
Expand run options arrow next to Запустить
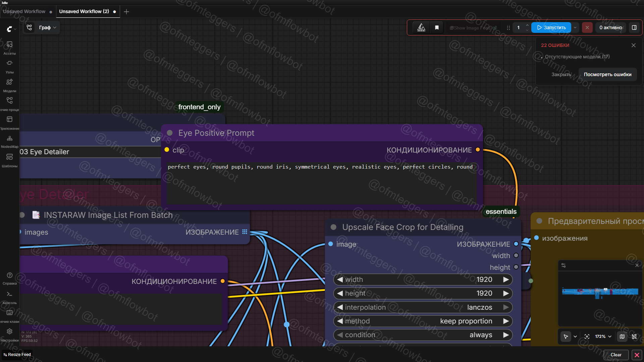(x=575, y=28)
